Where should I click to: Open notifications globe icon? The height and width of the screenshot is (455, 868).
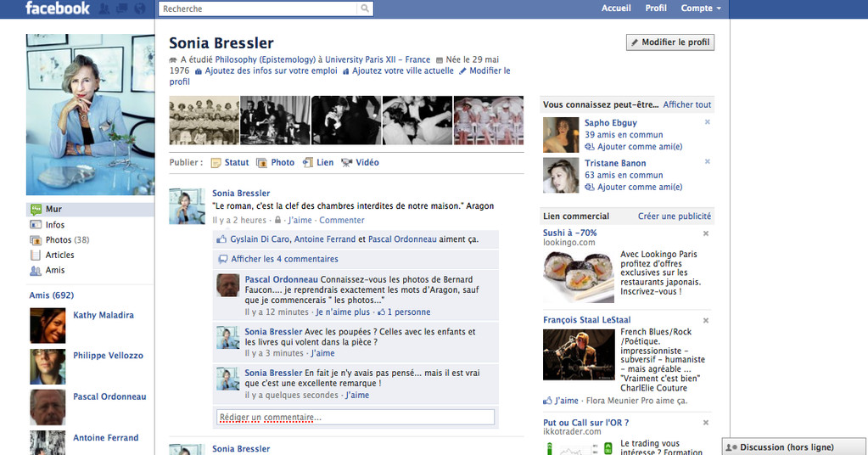point(140,8)
